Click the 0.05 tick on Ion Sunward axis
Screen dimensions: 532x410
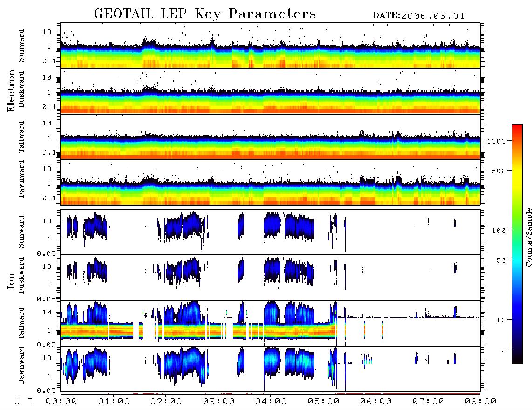click(46, 253)
